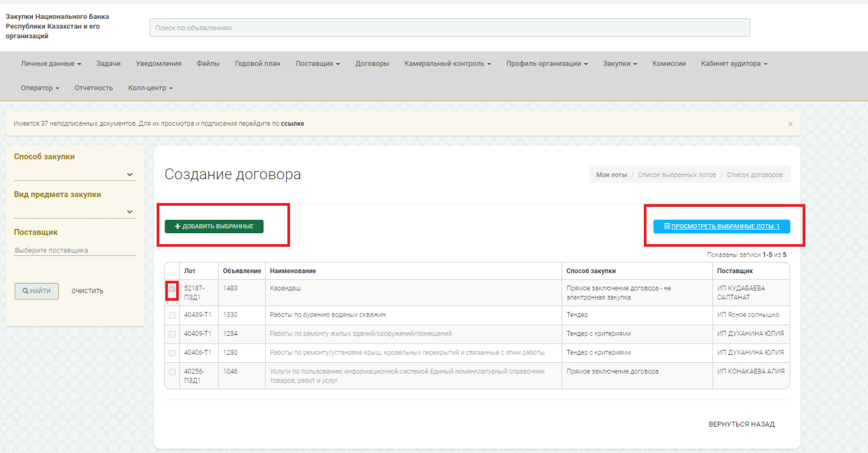Check the checkbox for lot 40439-Т1
This screenshot has height=453, width=868.
pos(172,316)
